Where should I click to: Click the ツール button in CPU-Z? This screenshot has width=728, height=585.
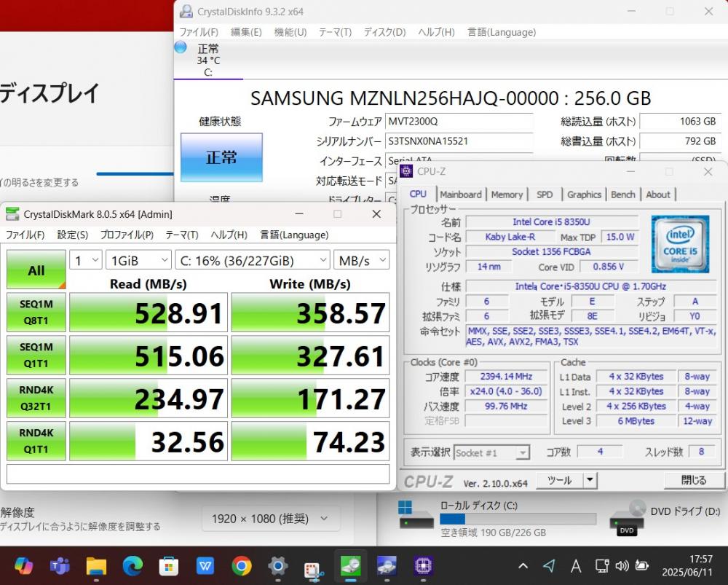[559, 480]
